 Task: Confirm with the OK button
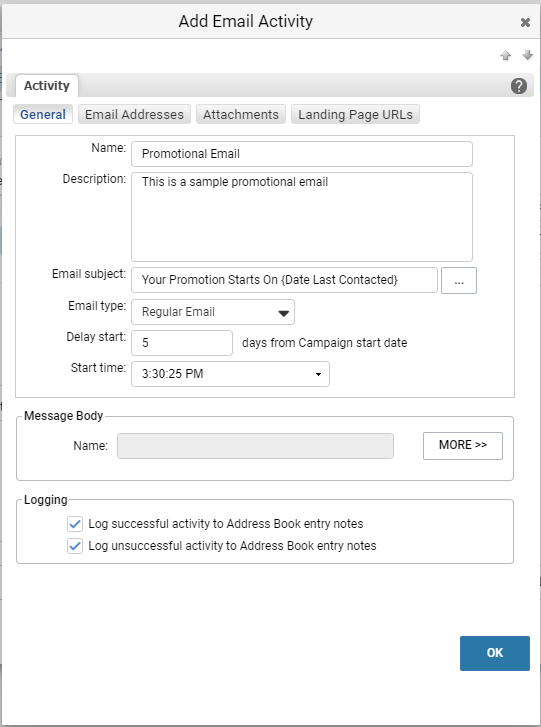495,653
